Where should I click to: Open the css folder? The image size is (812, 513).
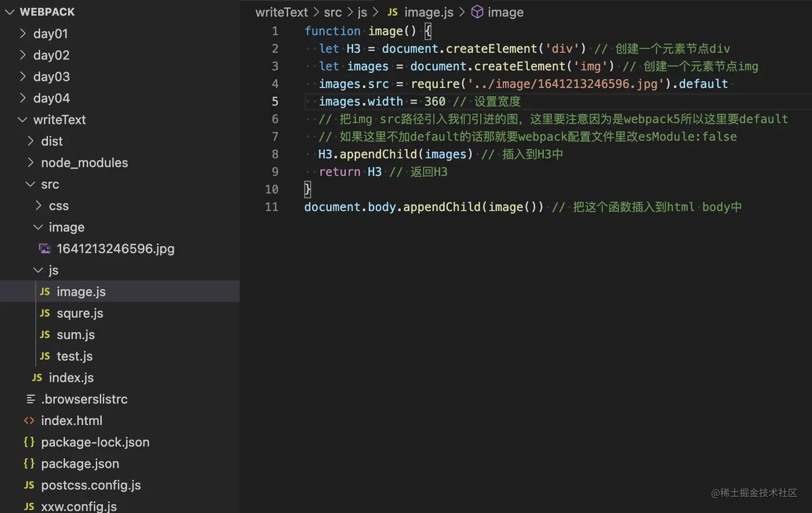click(x=59, y=206)
